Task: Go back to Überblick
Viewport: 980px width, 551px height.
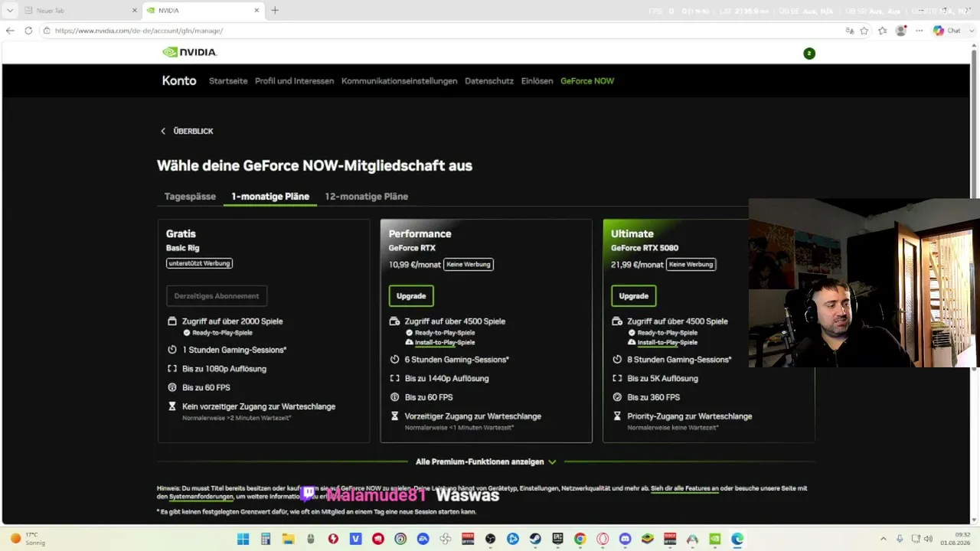Action: (187, 131)
